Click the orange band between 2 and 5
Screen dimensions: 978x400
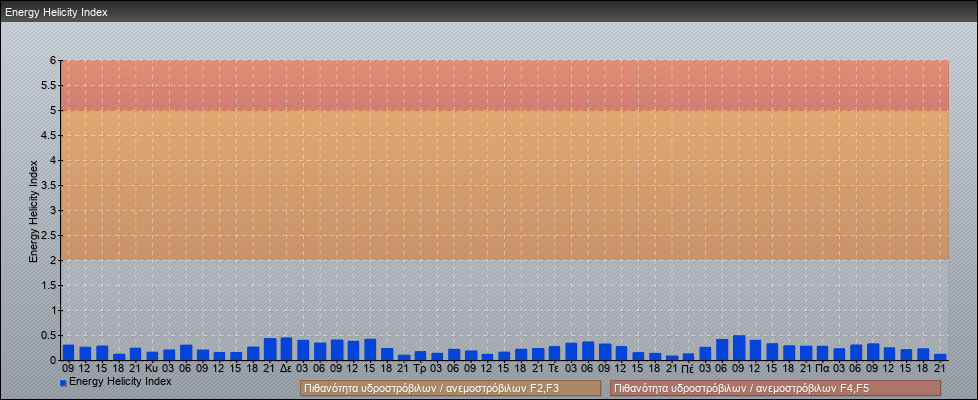coord(504,185)
